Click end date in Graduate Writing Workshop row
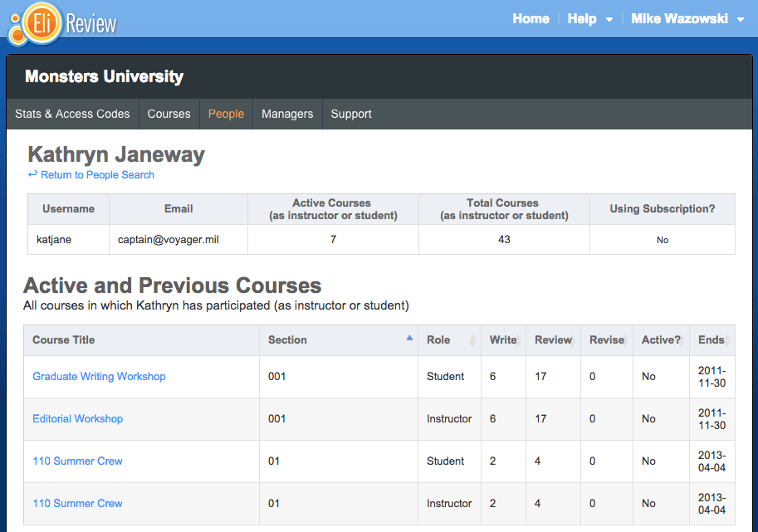The width and height of the screenshot is (758, 532). tap(712, 377)
